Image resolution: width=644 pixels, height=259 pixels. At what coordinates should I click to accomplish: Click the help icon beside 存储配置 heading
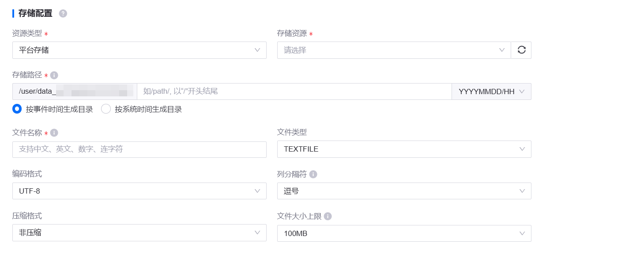pyautogui.click(x=63, y=14)
